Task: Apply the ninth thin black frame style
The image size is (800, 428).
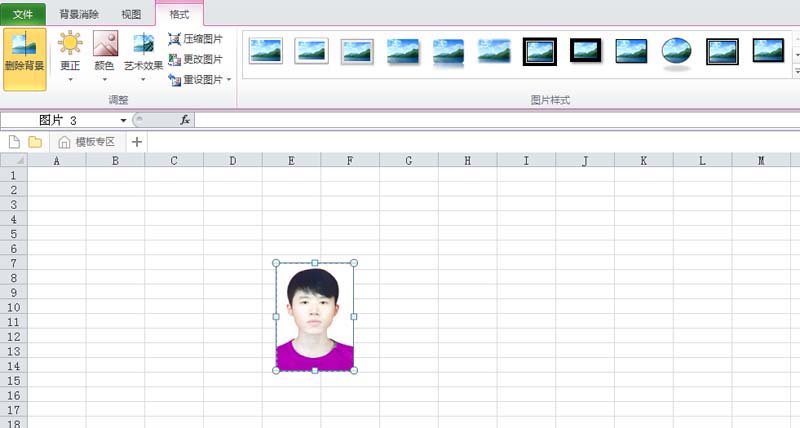Action: pos(631,51)
